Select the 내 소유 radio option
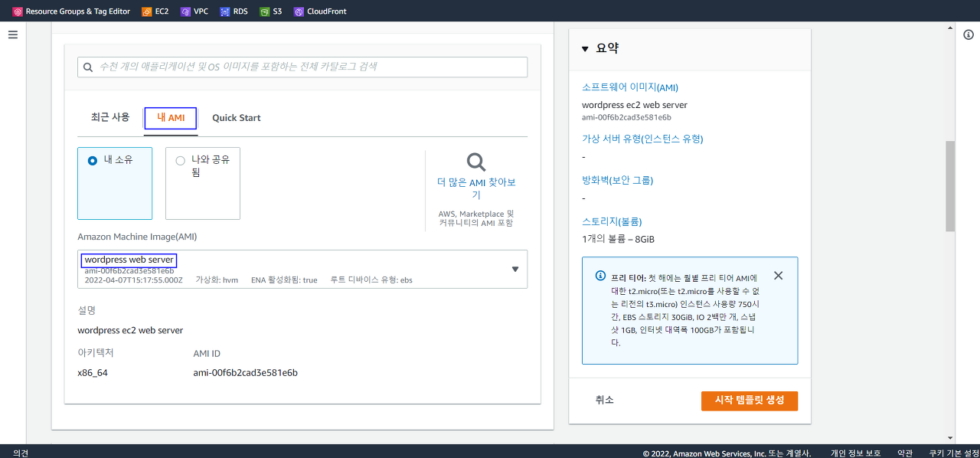The image size is (980, 458). tap(93, 161)
